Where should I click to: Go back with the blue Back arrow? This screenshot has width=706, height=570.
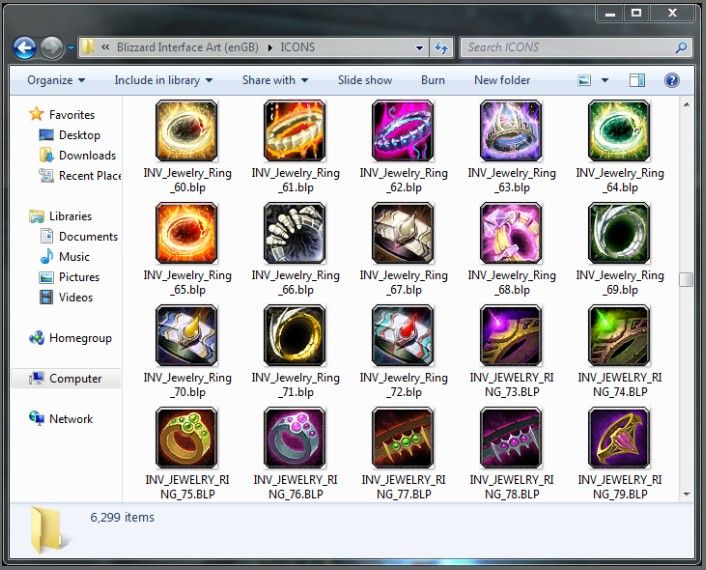24,47
